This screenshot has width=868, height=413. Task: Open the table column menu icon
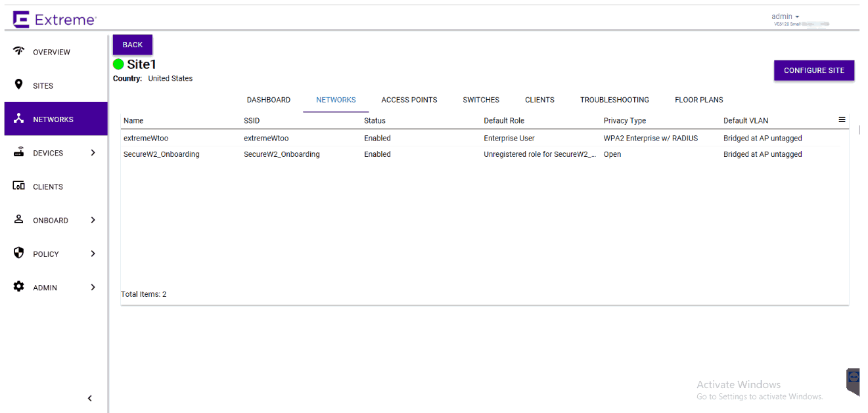click(x=842, y=120)
